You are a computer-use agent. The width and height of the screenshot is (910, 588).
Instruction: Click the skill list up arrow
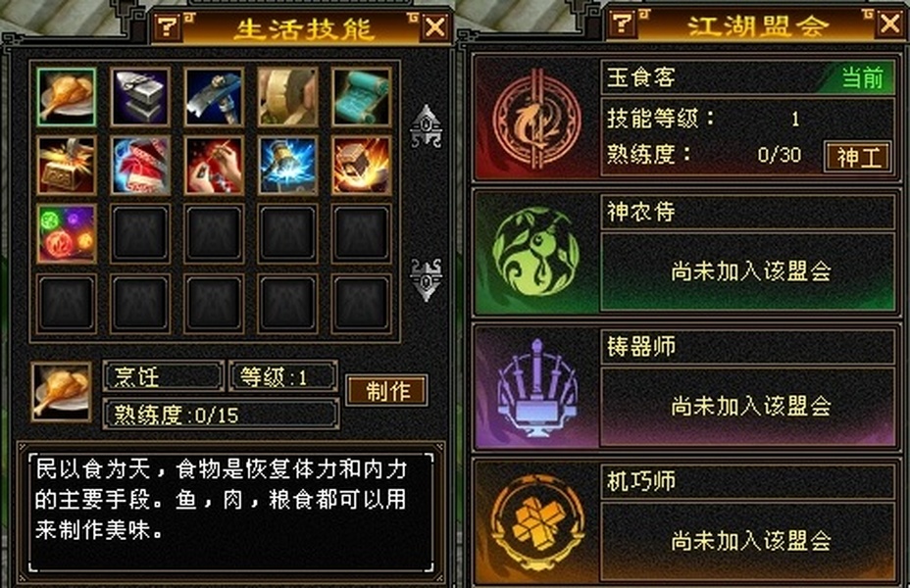pos(426,126)
